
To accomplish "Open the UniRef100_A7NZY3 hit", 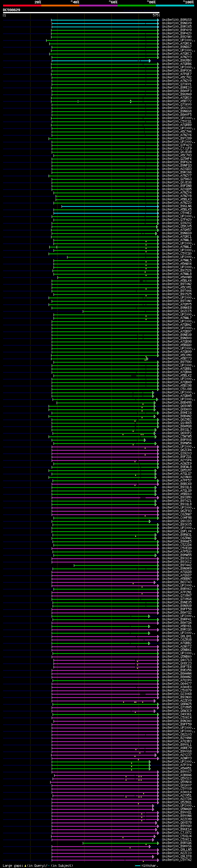I will click(x=177, y=57).
